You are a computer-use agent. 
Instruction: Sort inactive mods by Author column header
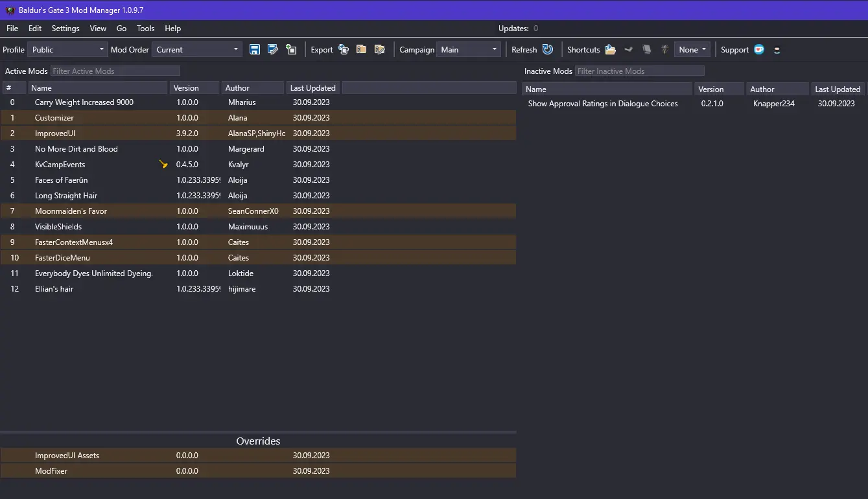pyautogui.click(x=778, y=89)
